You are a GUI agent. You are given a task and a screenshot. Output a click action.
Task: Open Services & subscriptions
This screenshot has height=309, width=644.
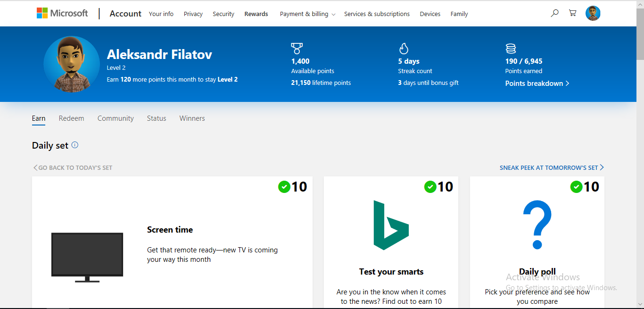click(377, 14)
